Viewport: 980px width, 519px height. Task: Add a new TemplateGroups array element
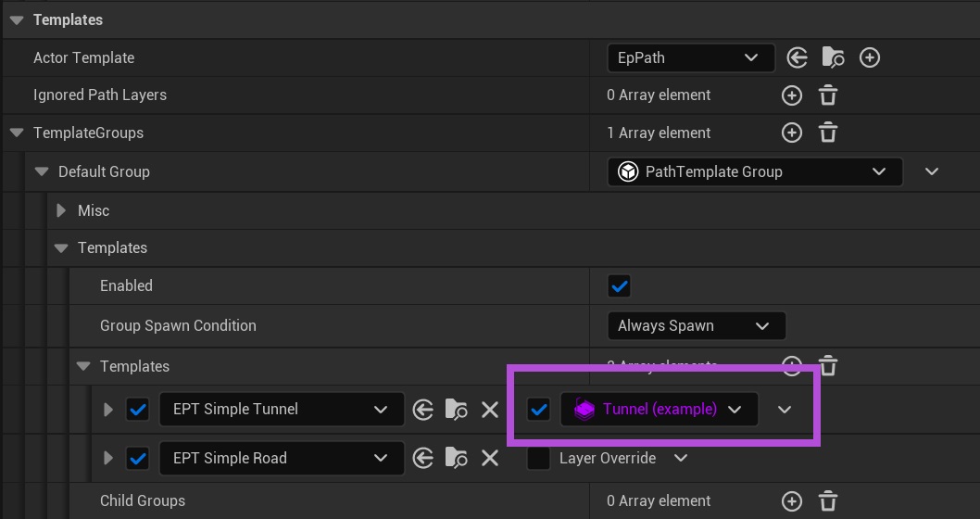(x=792, y=133)
